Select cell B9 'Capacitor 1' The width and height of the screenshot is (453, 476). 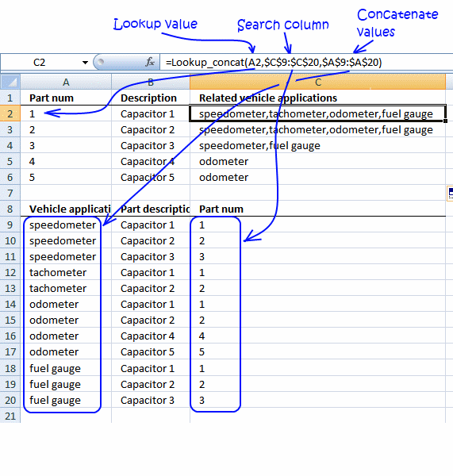pos(151,225)
